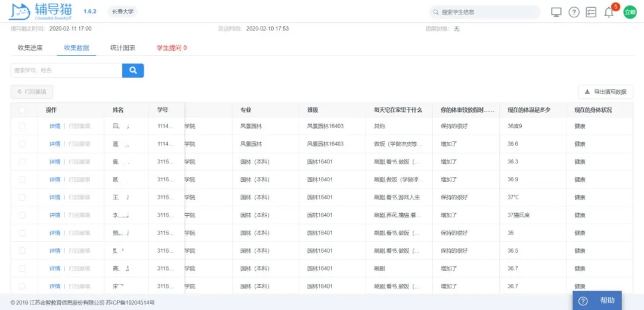Click the magnifier icon in 搜索学生信息 box
644x310 pixels.
click(x=436, y=13)
